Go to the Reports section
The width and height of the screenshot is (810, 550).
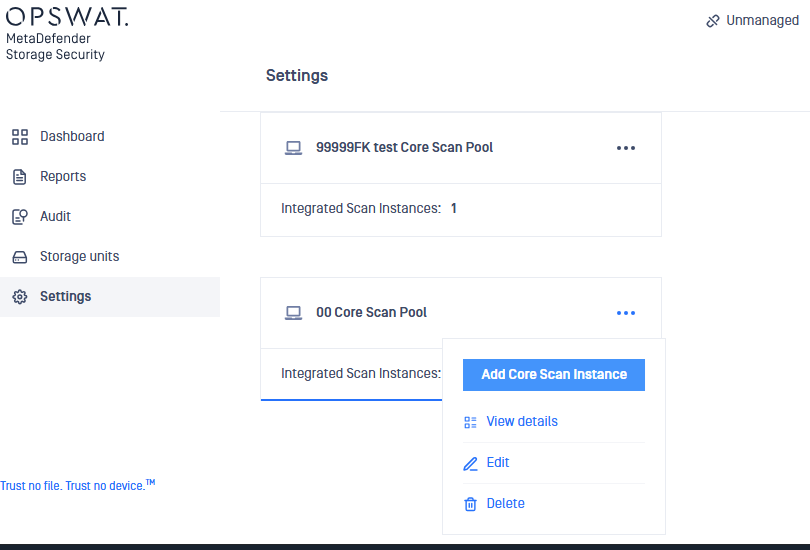[x=63, y=177]
